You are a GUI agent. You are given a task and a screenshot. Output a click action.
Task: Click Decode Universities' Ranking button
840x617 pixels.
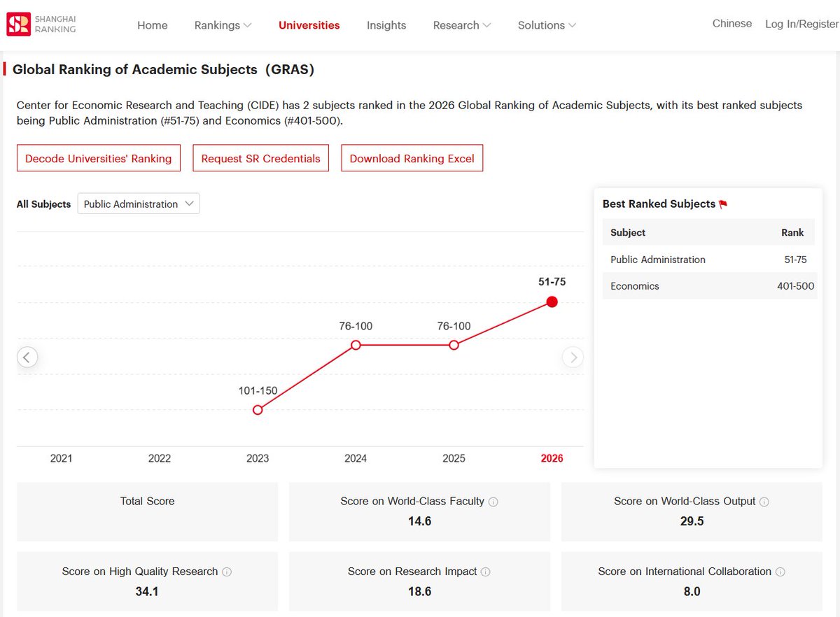[99, 158]
